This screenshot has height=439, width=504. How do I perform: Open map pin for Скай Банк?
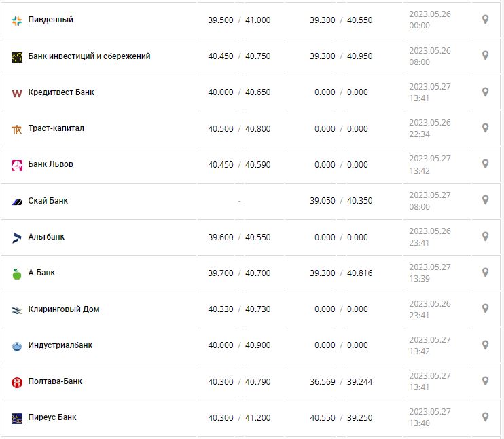click(485, 200)
